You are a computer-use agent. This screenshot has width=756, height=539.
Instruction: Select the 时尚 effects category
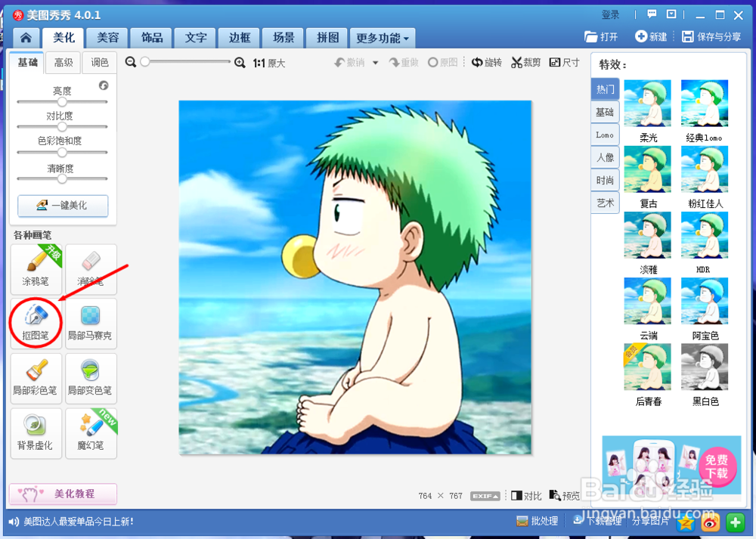pyautogui.click(x=605, y=181)
